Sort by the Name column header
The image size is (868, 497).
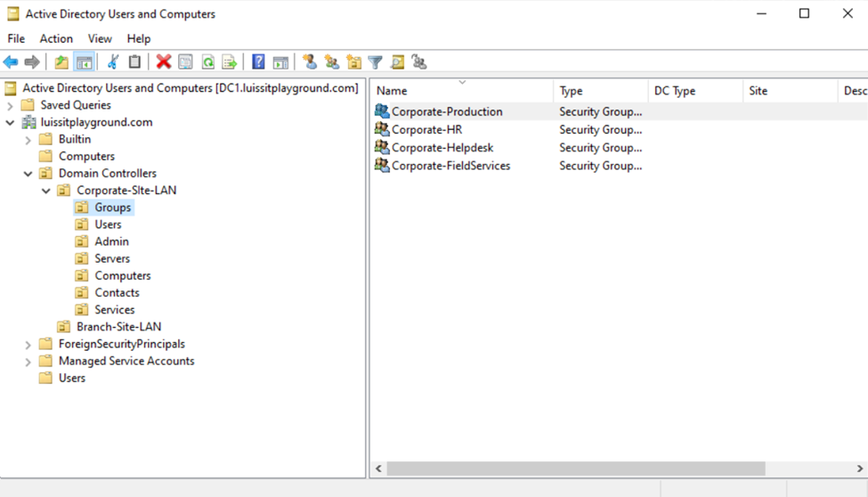click(462, 91)
